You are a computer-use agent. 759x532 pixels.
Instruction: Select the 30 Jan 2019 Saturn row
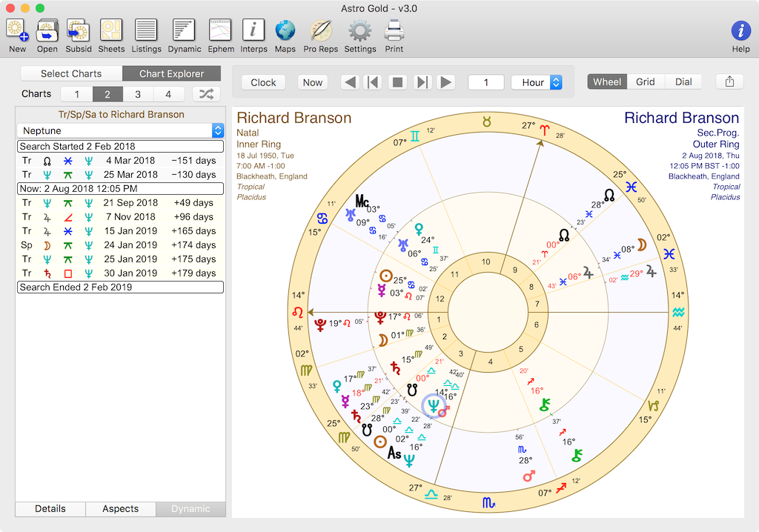(120, 273)
